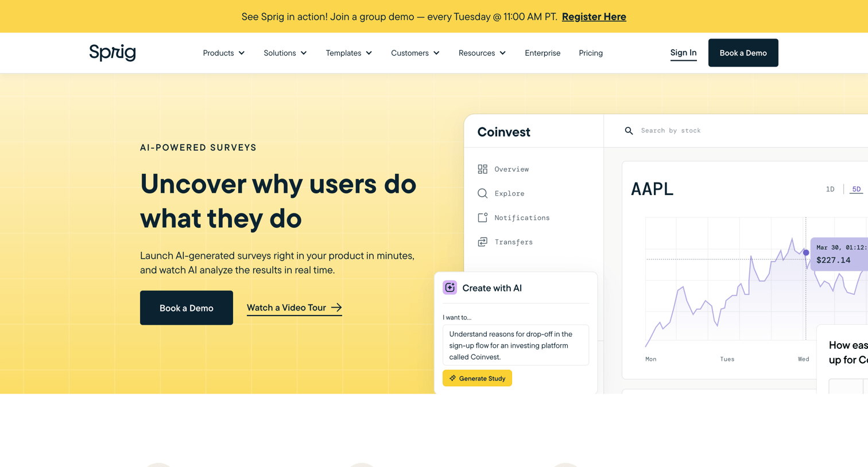
Task: Click the Transfers arrows icon
Action: coord(482,242)
